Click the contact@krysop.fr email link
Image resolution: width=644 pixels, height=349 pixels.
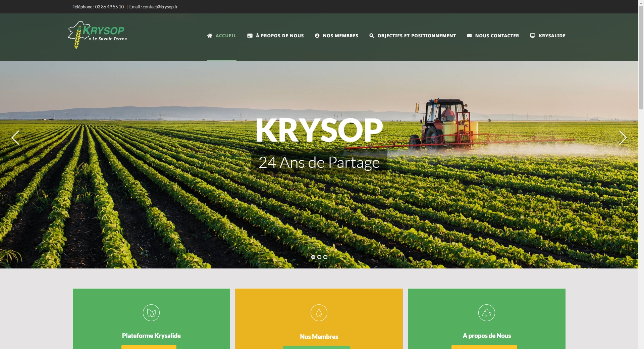160,7
